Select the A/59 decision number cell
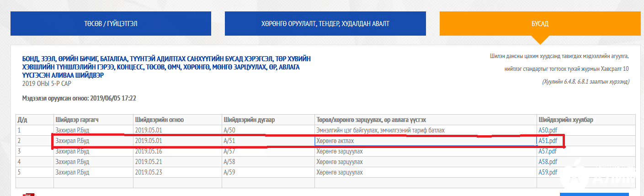The image size is (644, 196). click(x=229, y=172)
